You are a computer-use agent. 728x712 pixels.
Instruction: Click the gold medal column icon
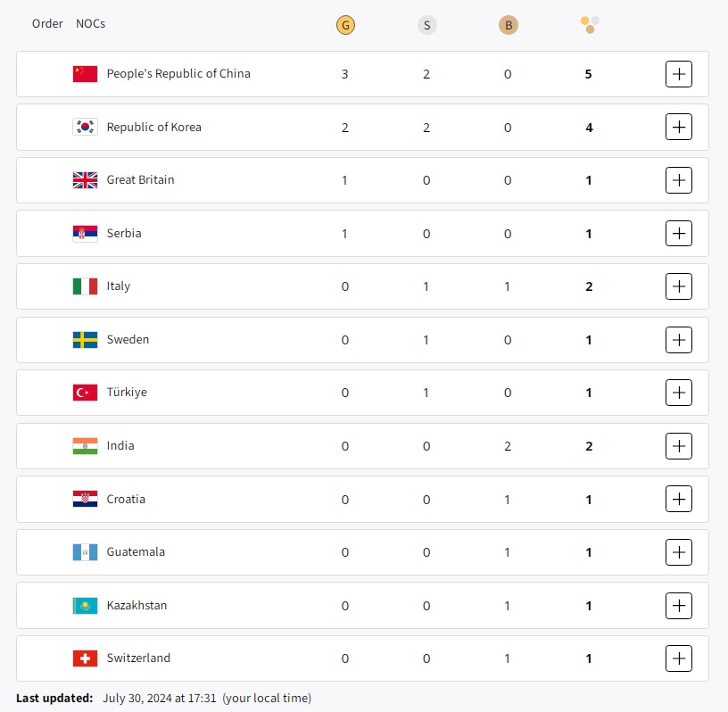(x=345, y=25)
